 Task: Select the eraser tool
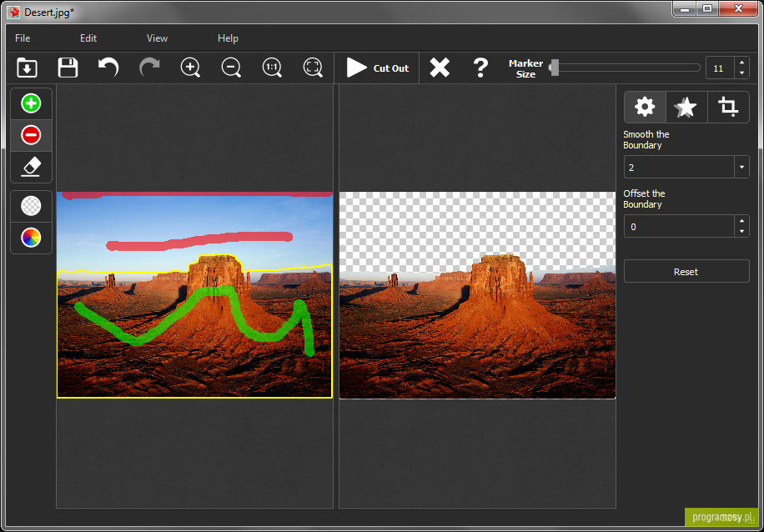[x=31, y=167]
